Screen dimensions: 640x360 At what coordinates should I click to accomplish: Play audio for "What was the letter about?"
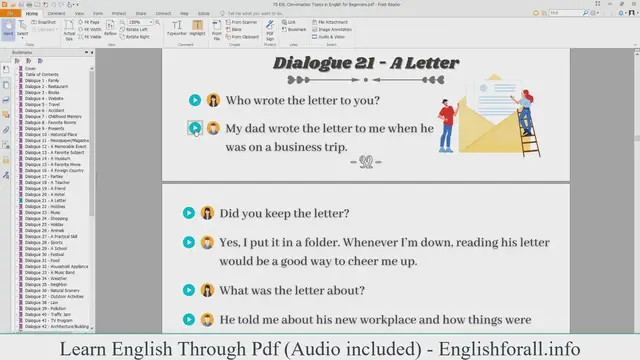[x=189, y=290]
